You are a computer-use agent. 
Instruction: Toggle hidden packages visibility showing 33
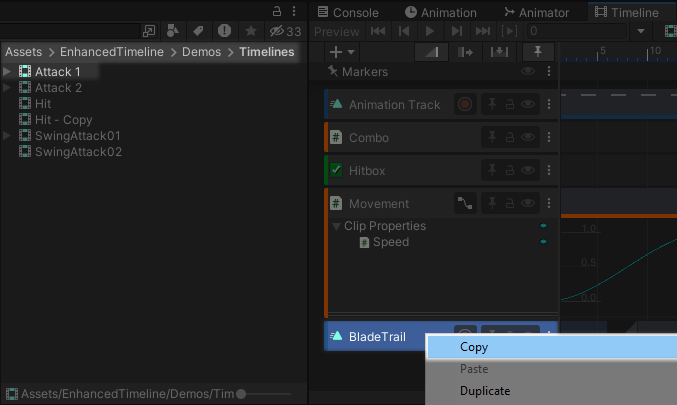285,31
